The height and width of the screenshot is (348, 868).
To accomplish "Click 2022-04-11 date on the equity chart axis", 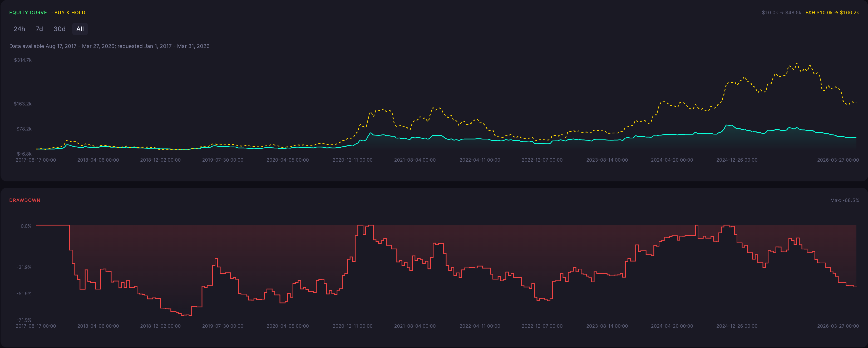I will pyautogui.click(x=480, y=160).
